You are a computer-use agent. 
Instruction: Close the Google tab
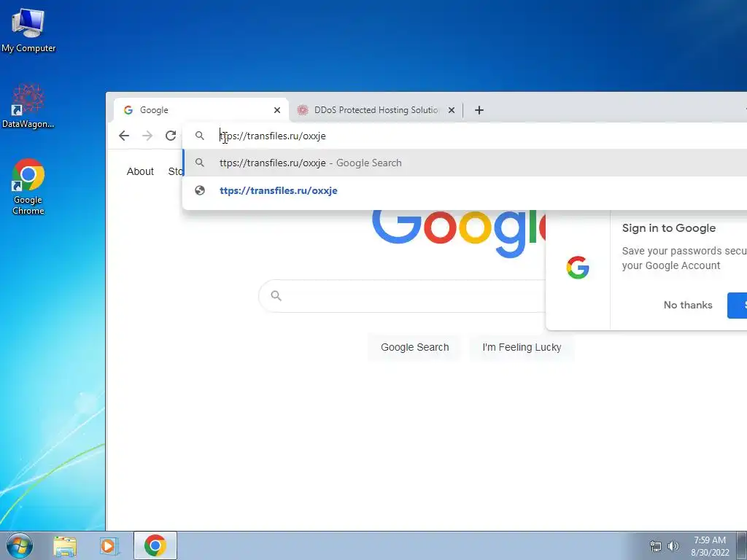277,110
